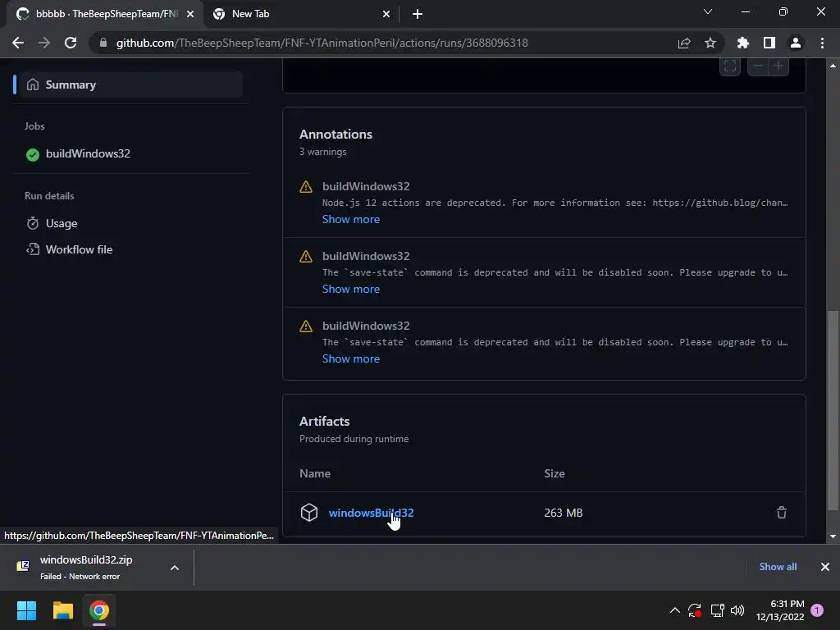Click the Chrome taskbar icon
This screenshot has height=630, width=840.
click(x=99, y=610)
